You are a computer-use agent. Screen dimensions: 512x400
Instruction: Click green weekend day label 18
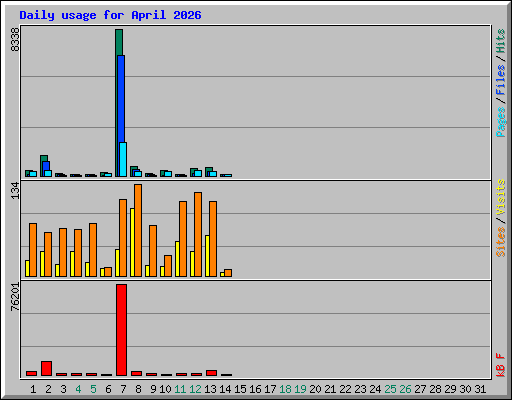click(x=285, y=389)
